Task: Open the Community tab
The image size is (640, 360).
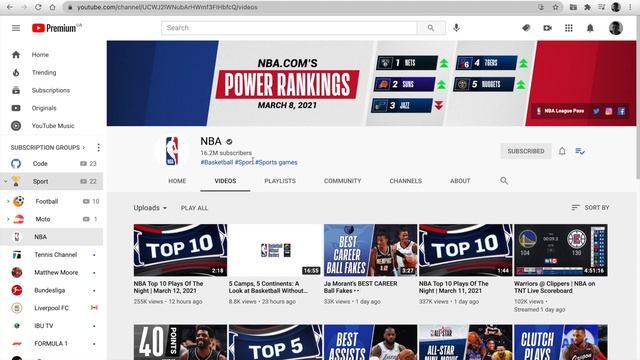Action: [342, 181]
